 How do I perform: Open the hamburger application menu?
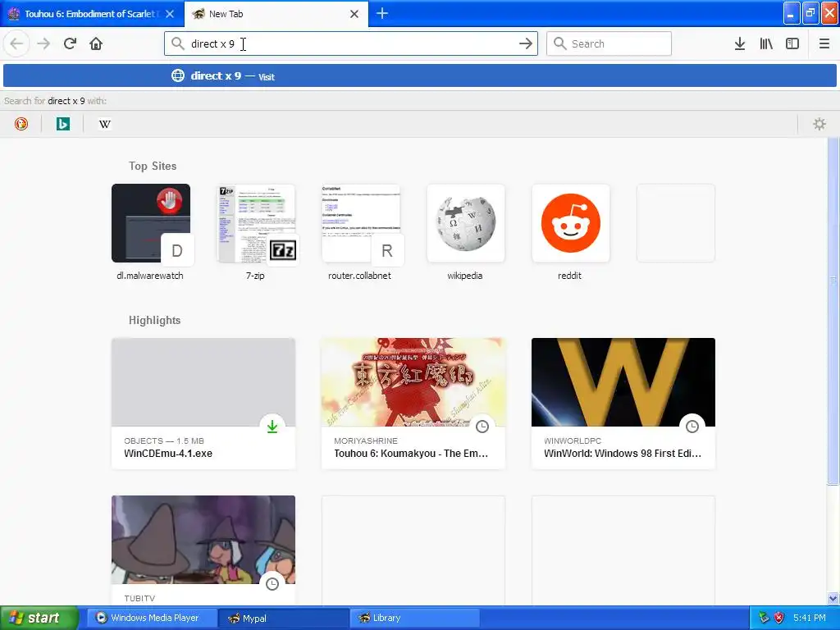(x=824, y=43)
